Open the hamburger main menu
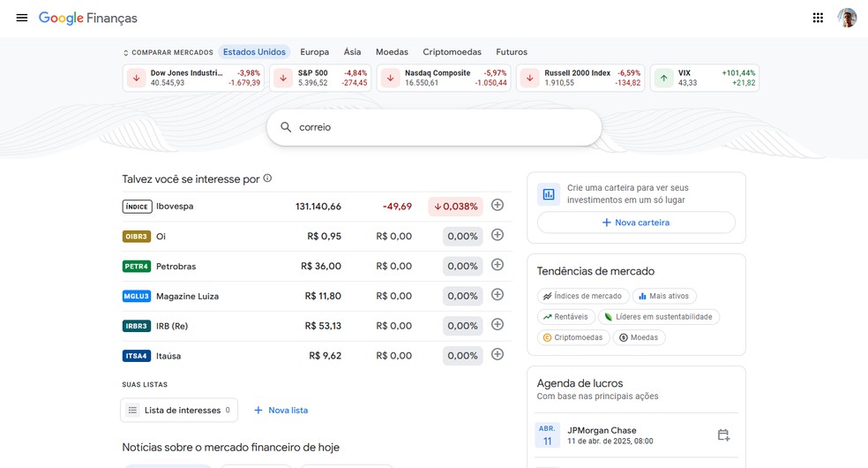This screenshot has width=868, height=468. (x=22, y=18)
